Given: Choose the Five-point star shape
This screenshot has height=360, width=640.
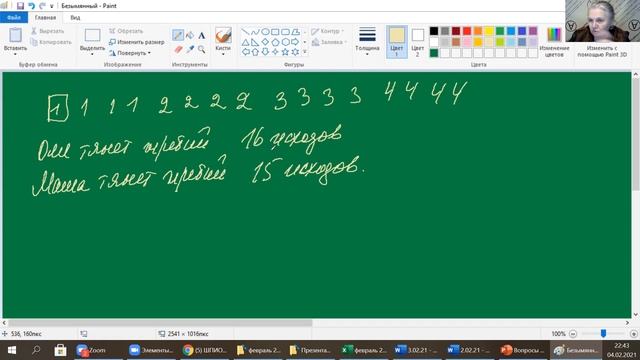Looking at the screenshot, I should 285,52.
